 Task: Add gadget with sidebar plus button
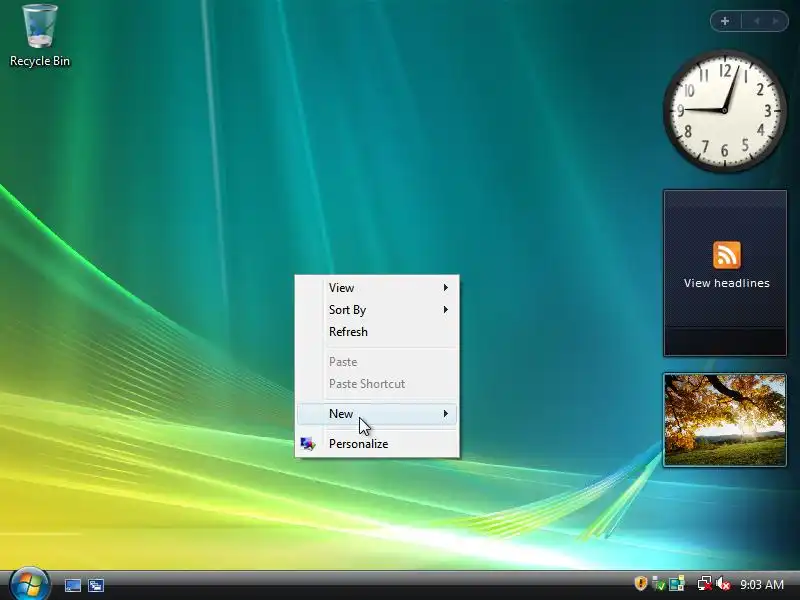coord(725,21)
